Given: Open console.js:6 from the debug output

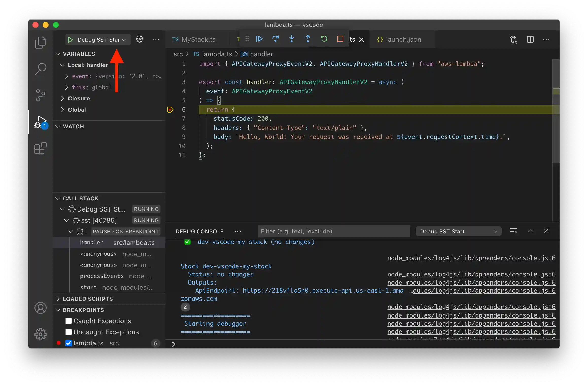Looking at the screenshot, I should [471, 258].
